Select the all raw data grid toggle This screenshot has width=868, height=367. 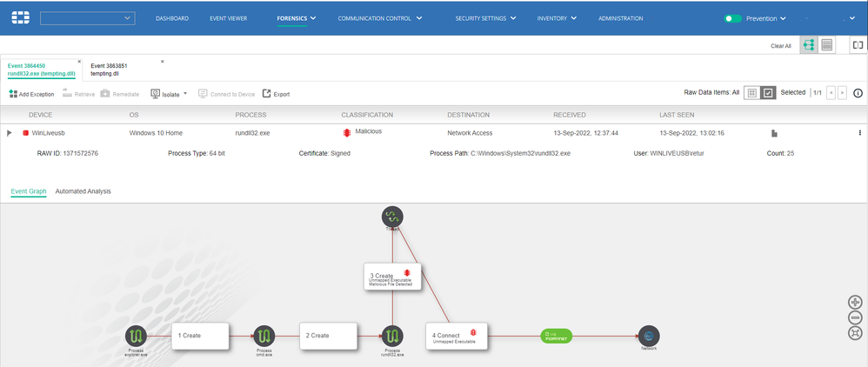751,93
